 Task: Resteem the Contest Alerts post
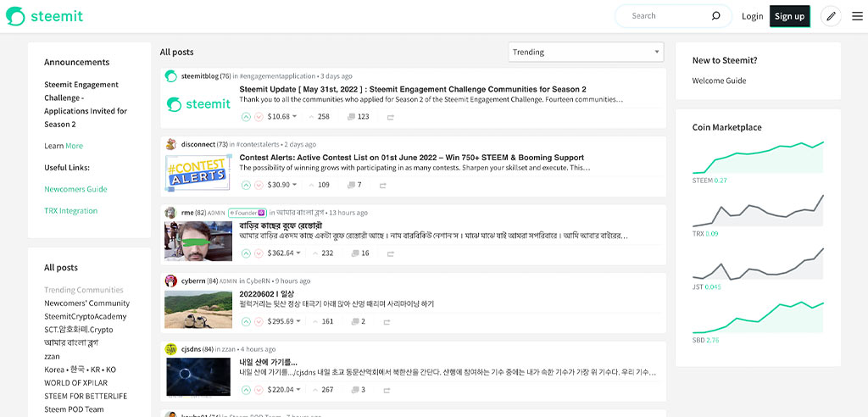[x=382, y=186]
